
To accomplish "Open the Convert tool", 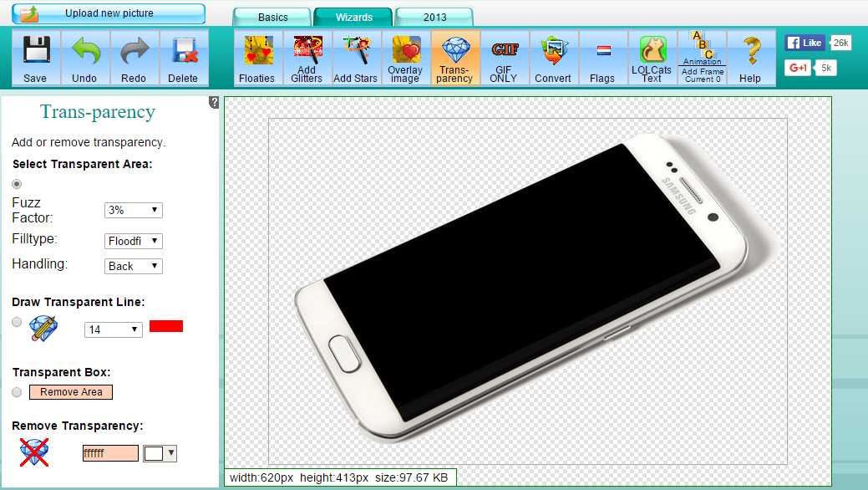I will pyautogui.click(x=553, y=58).
